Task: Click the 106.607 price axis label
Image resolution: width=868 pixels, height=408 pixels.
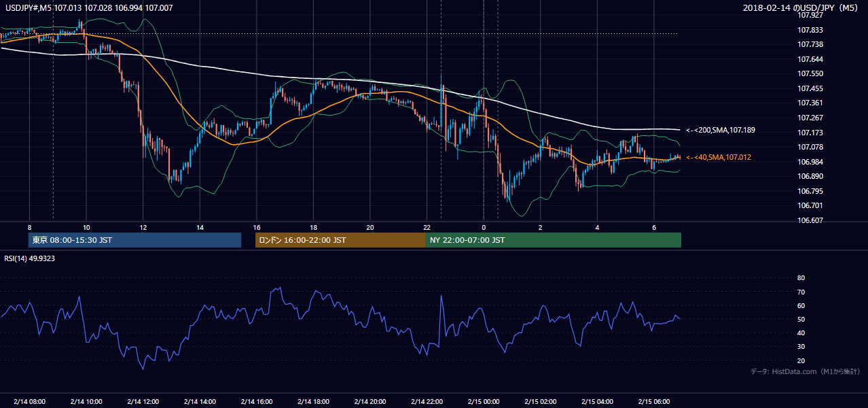Action: click(810, 220)
